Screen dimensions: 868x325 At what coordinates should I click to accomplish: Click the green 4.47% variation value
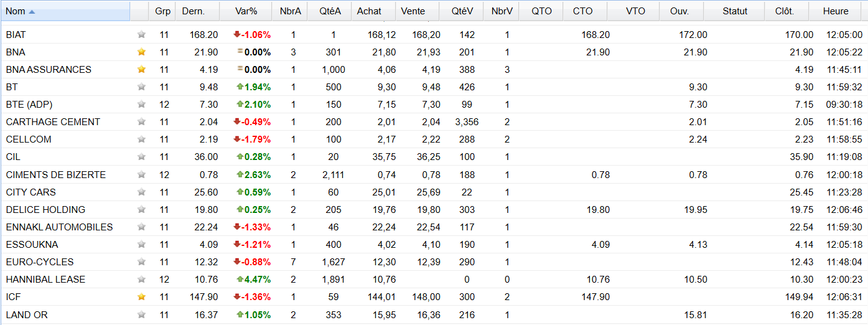pos(253,280)
